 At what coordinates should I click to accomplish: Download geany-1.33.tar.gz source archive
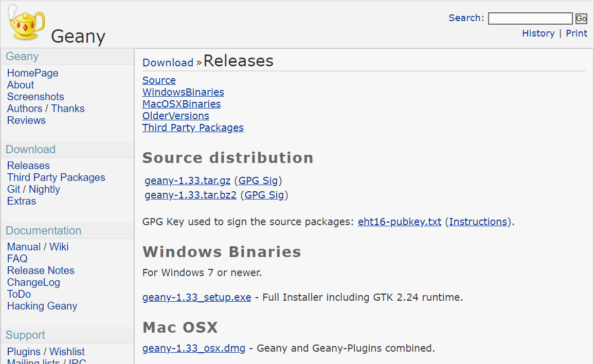tap(188, 180)
